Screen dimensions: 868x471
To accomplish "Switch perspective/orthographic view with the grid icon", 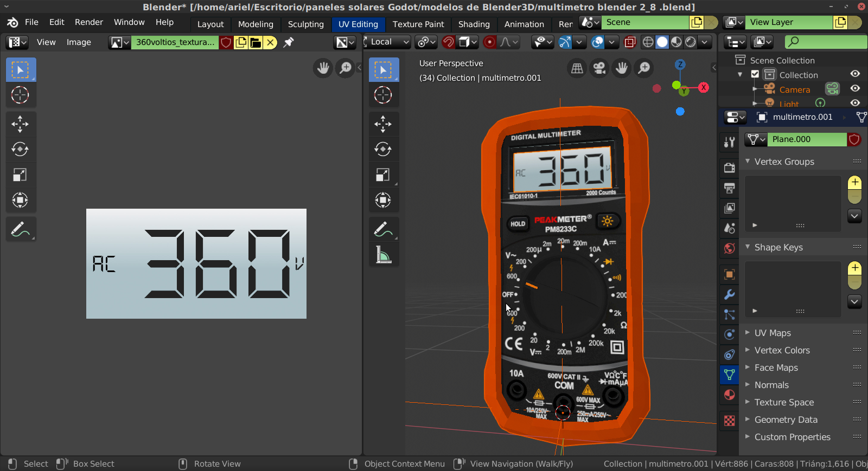I will coord(577,68).
